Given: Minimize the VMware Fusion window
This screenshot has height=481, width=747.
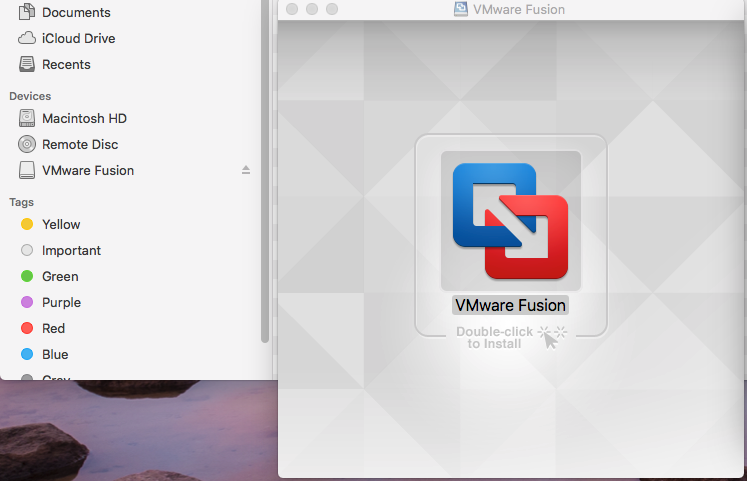Looking at the screenshot, I should pyautogui.click(x=312, y=9).
